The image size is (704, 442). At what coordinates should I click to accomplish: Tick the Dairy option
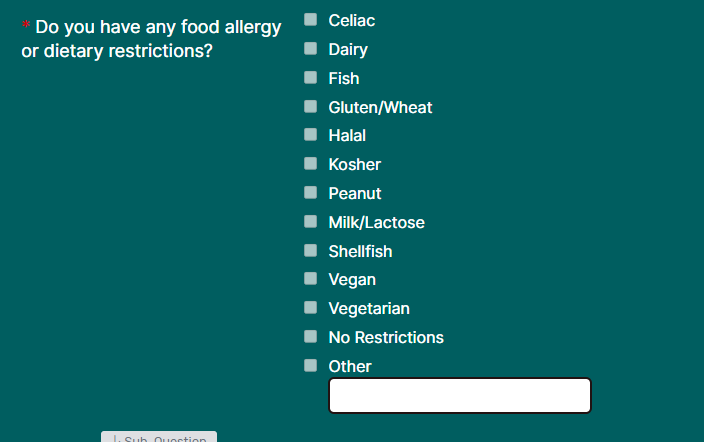click(311, 48)
